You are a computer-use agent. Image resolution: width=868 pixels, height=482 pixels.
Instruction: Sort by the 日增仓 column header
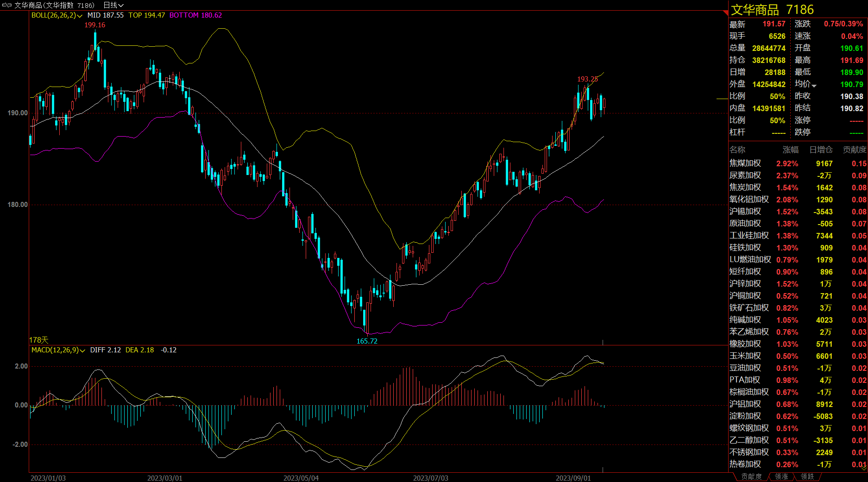click(821, 150)
